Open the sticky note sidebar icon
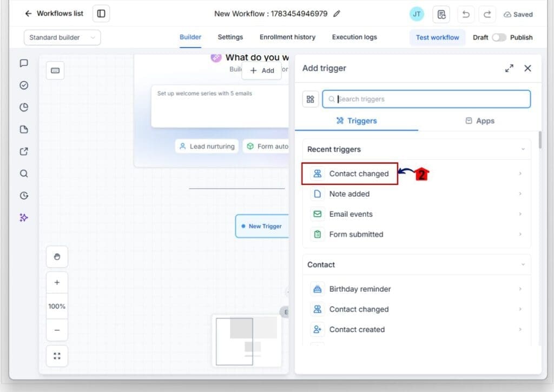Image resolution: width=554 pixels, height=392 pixels. (x=24, y=129)
